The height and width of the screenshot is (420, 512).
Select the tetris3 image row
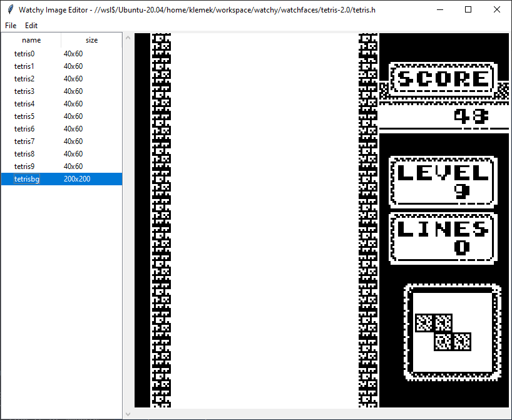(x=62, y=91)
